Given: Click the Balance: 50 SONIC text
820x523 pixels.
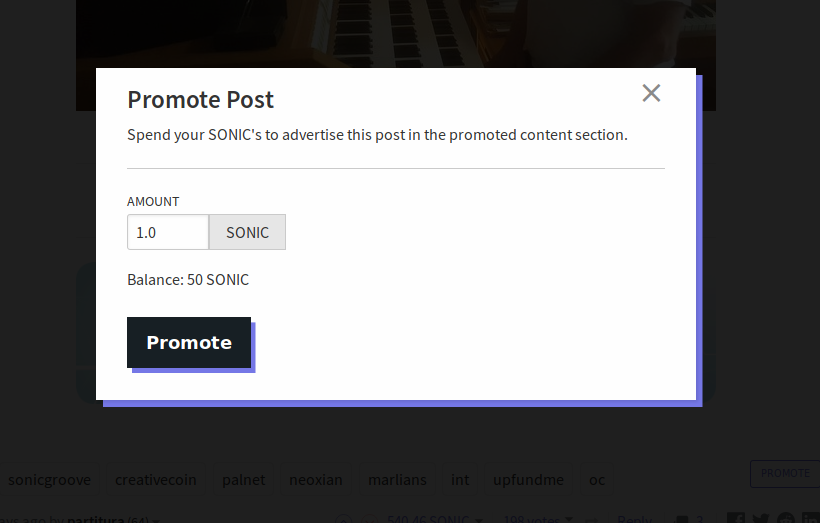Looking at the screenshot, I should 188,280.
